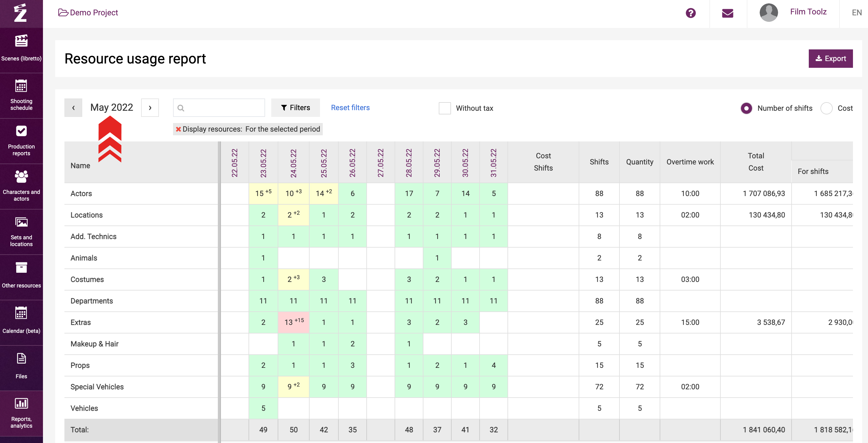868x443 pixels.
Task: Open the 26.05.22 date column header
Action: tap(352, 163)
